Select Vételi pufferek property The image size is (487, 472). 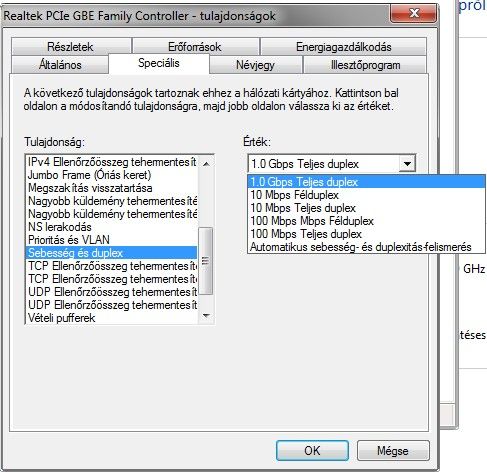coord(112,318)
